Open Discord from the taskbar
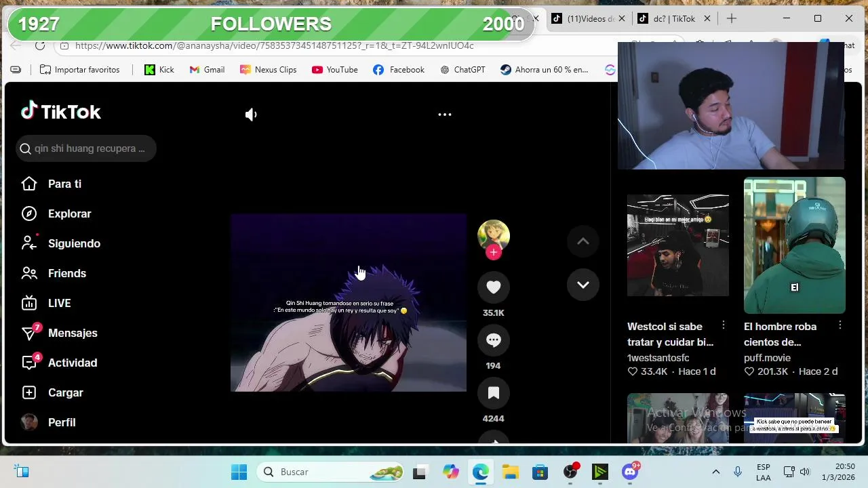Image resolution: width=868 pixels, height=488 pixels. coord(631,472)
